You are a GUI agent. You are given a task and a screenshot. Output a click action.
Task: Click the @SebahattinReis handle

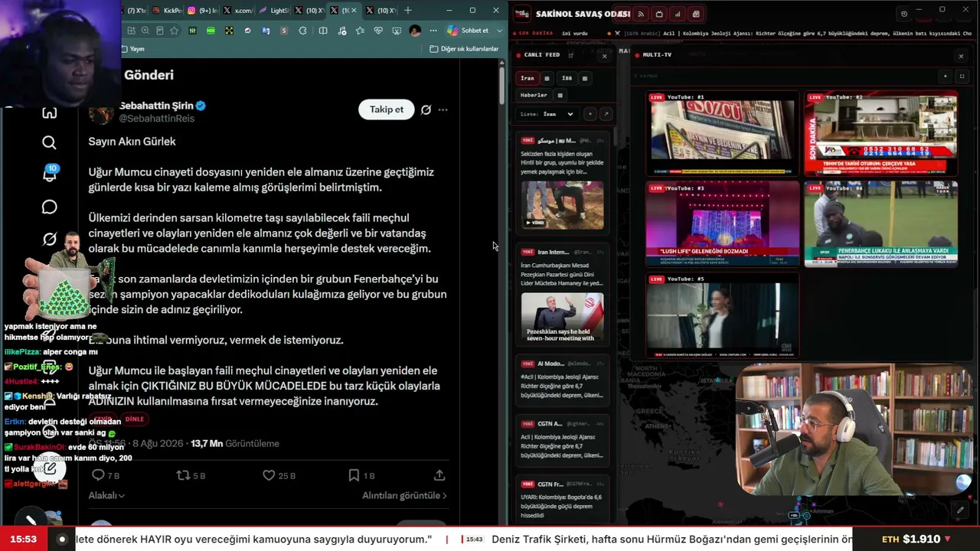157,119
